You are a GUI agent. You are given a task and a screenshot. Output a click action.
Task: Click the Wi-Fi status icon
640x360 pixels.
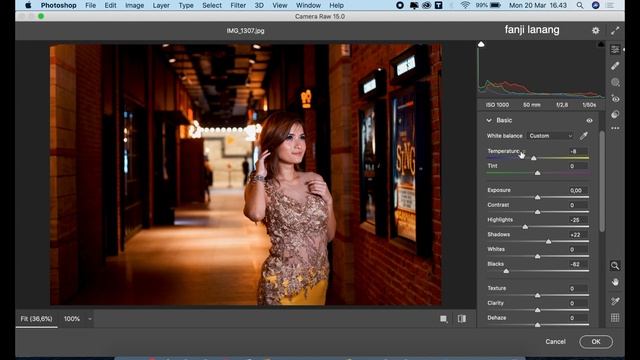click(465, 5)
